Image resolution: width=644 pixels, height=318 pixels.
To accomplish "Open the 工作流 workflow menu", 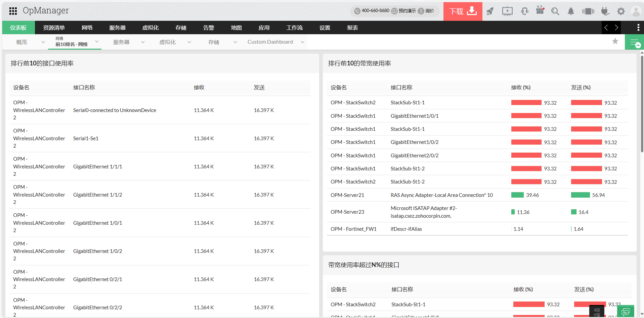I will [294, 28].
